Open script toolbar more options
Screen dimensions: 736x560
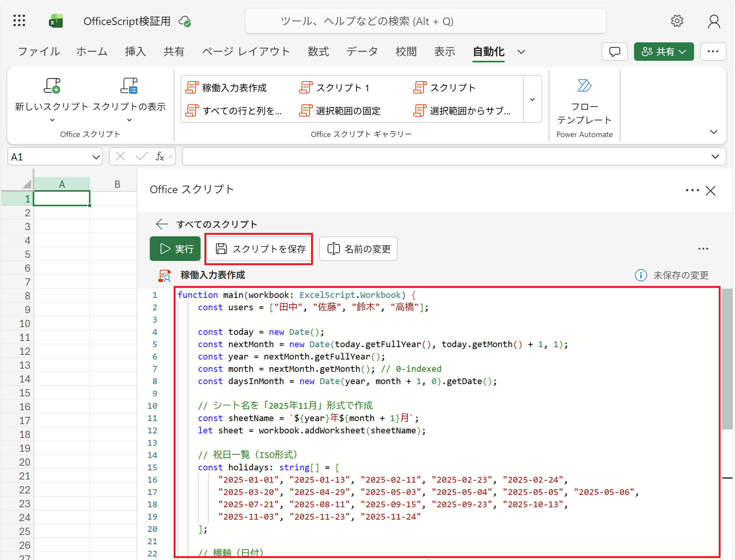point(703,249)
